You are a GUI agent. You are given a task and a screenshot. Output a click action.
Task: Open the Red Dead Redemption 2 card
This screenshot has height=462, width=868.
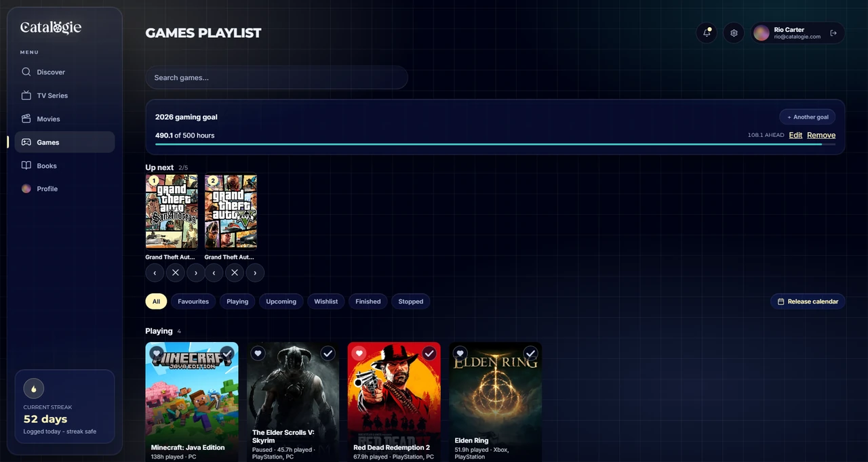[394, 402]
